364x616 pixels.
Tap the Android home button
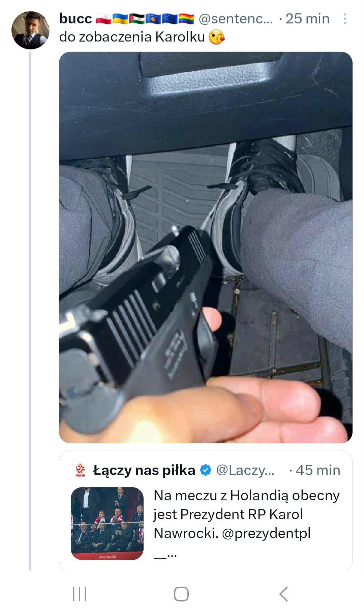point(181,594)
